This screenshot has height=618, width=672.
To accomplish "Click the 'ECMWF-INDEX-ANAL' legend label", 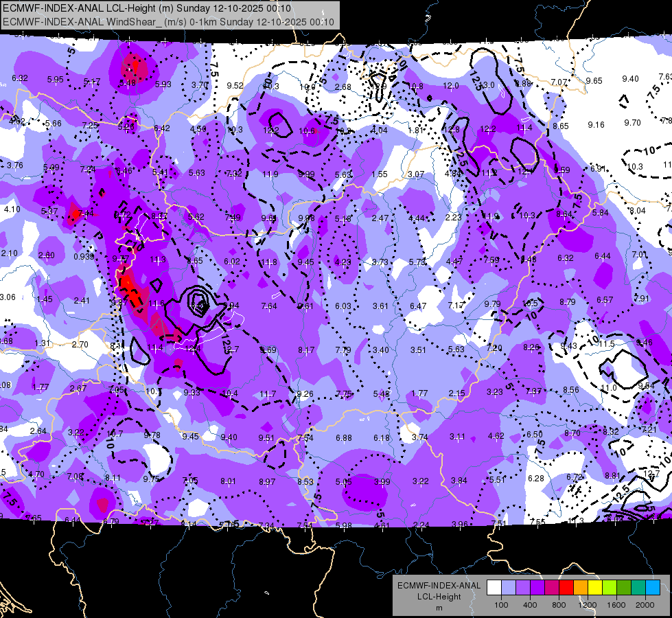I will tap(439, 586).
